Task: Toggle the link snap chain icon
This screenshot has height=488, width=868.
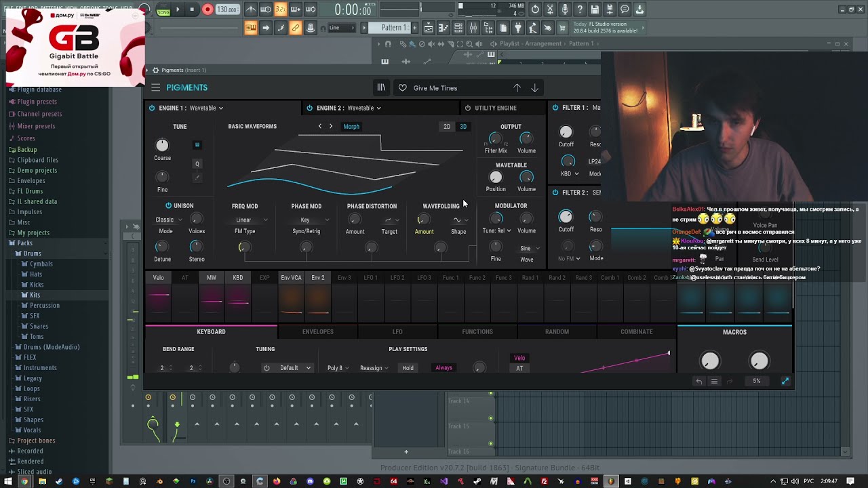Action: pos(296,28)
